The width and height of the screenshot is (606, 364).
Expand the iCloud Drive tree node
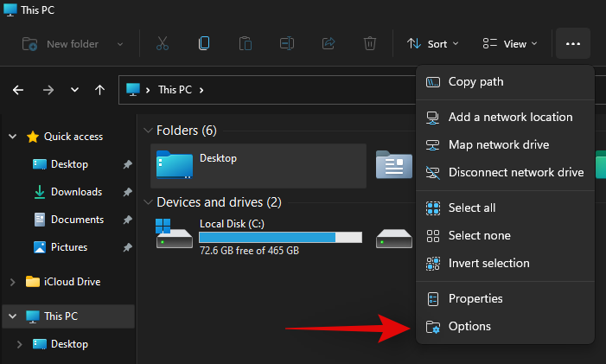click(x=12, y=282)
